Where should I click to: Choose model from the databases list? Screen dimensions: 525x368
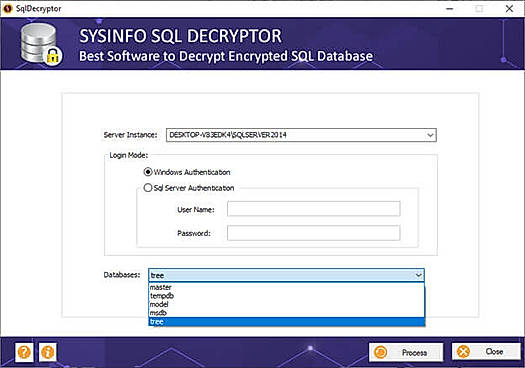pyautogui.click(x=287, y=304)
